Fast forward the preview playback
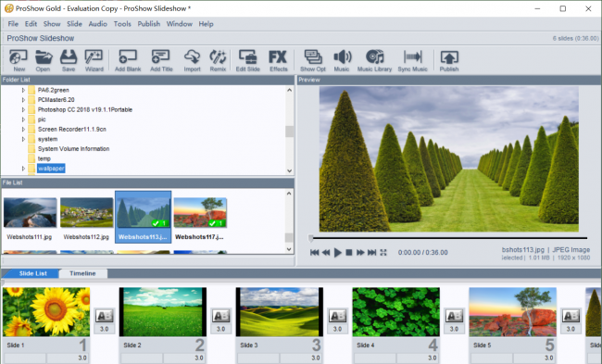 pyautogui.click(x=360, y=252)
